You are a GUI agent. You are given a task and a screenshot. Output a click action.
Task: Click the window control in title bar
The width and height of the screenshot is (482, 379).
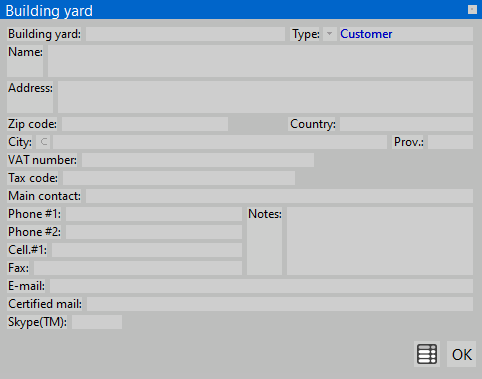click(472, 10)
